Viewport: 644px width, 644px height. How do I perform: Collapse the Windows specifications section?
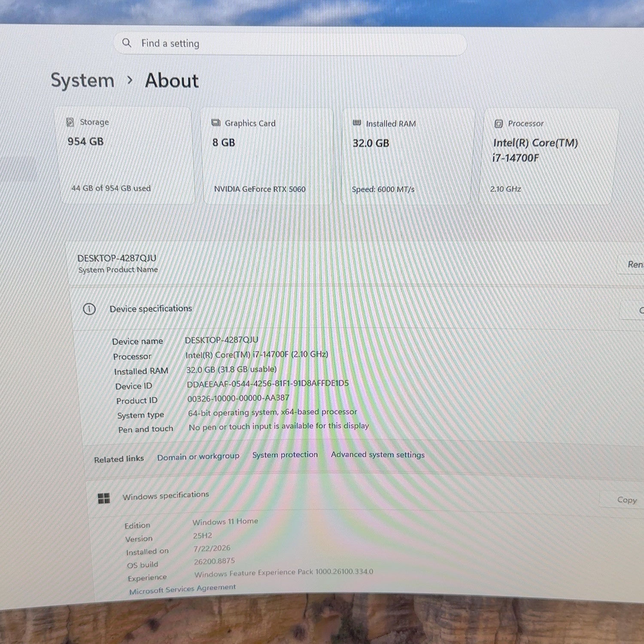click(x=365, y=497)
